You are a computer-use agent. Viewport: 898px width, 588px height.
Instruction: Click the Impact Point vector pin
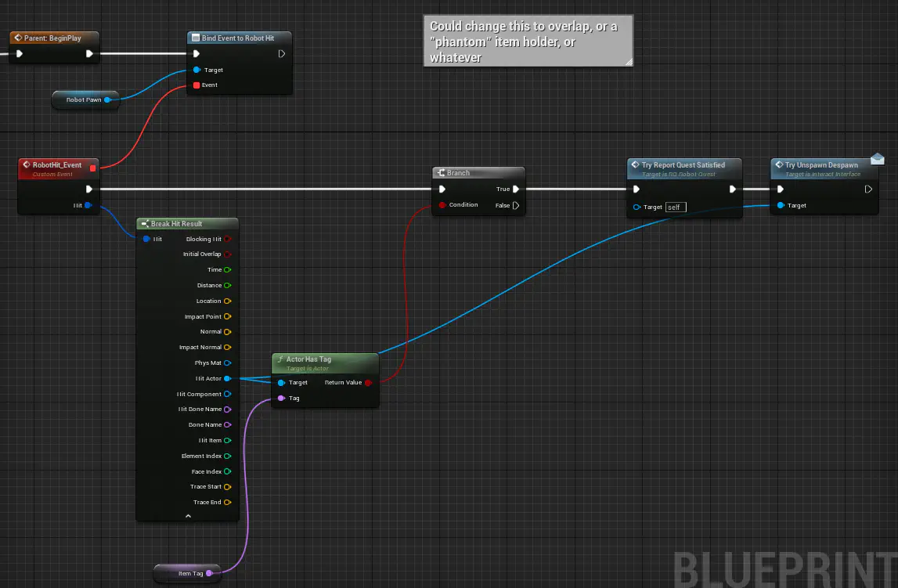pyautogui.click(x=227, y=317)
